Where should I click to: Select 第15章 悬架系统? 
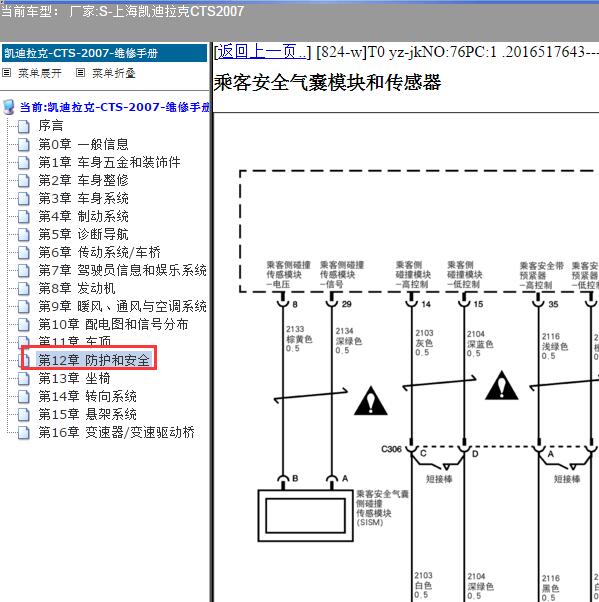pos(88,414)
